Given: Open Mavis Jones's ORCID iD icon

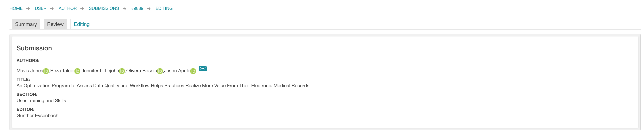Looking at the screenshot, I should (46, 71).
